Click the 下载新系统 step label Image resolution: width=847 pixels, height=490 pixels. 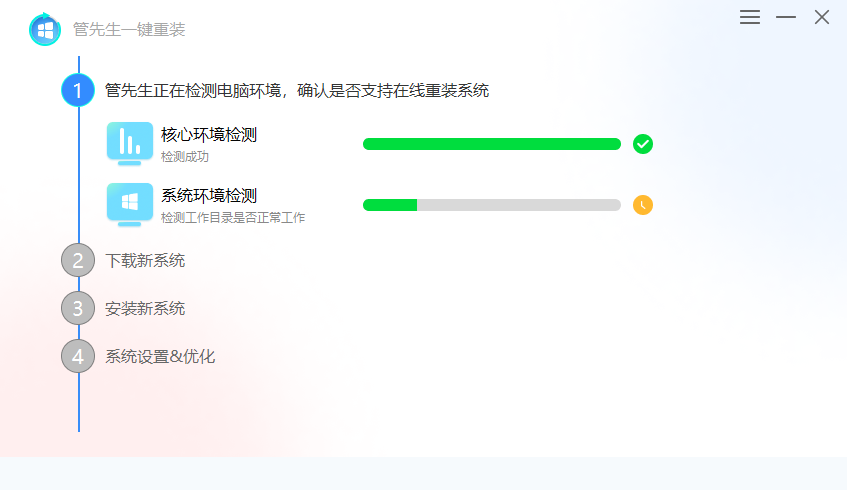pyautogui.click(x=145, y=261)
